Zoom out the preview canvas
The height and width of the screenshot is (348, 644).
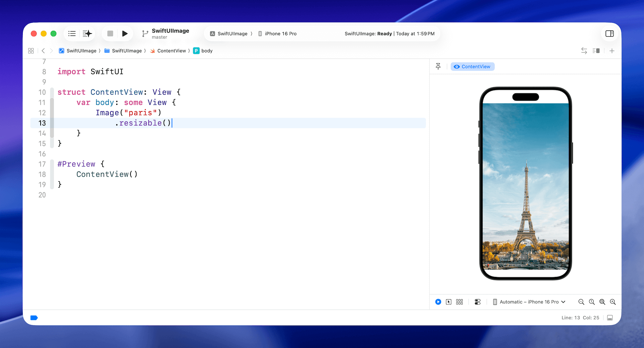coord(581,302)
